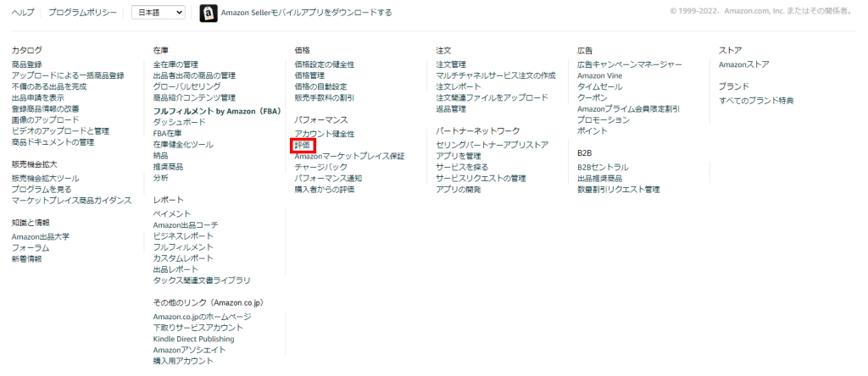This screenshot has width=868, height=376.
Task: Click the 分析 link
Action: (x=160, y=178)
